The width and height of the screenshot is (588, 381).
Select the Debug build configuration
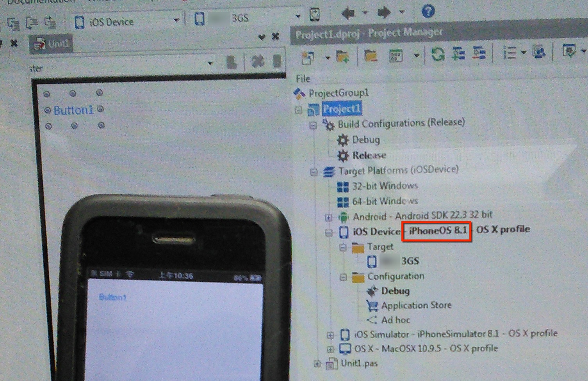(366, 140)
